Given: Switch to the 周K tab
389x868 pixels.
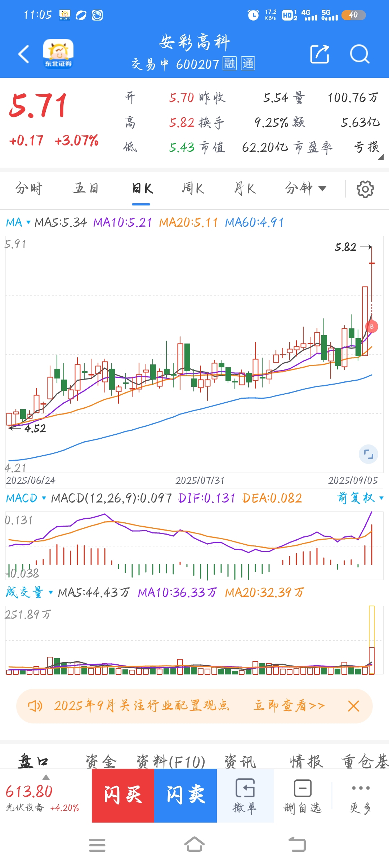Looking at the screenshot, I should click(193, 188).
